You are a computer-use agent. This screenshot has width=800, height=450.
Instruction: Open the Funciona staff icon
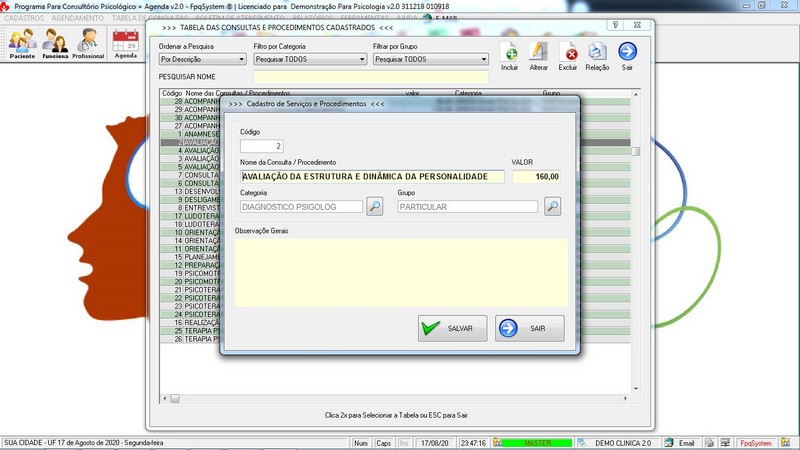[55, 43]
